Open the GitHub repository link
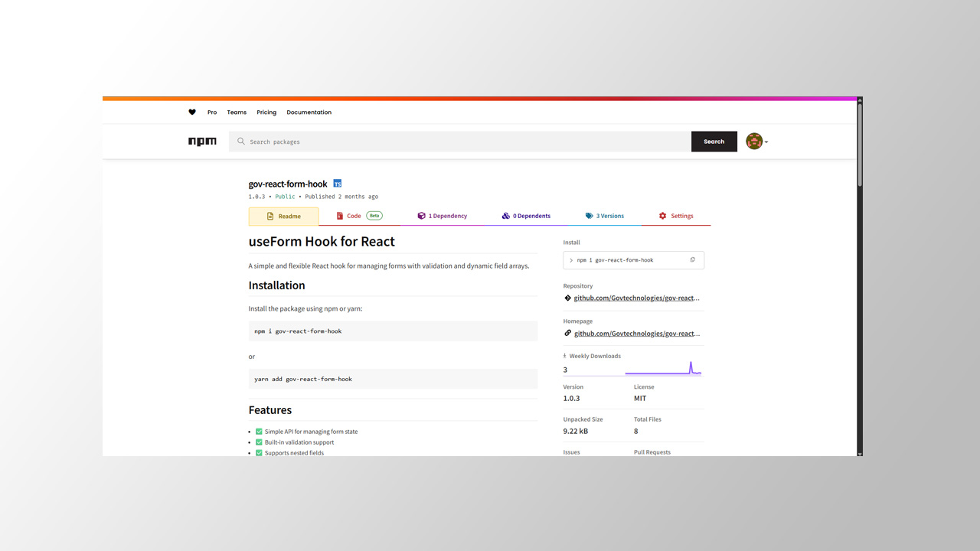Screen dimensions: 980x551 click(637, 298)
